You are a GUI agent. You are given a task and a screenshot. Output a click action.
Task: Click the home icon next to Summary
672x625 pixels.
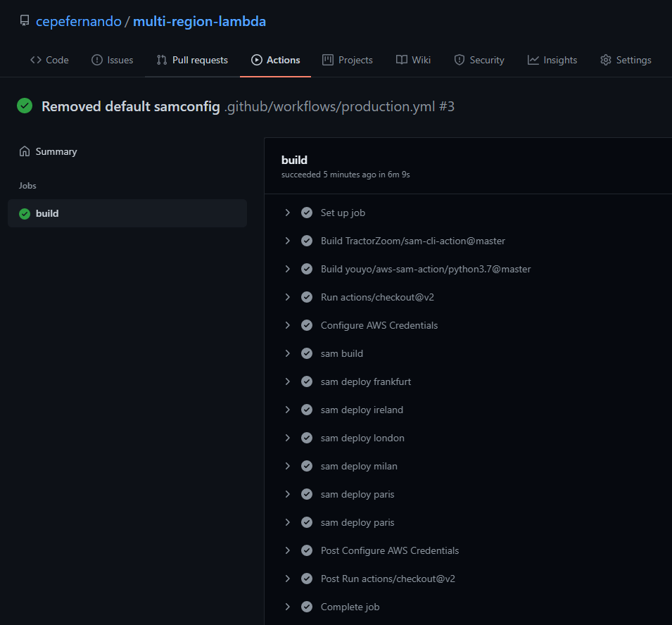(25, 151)
